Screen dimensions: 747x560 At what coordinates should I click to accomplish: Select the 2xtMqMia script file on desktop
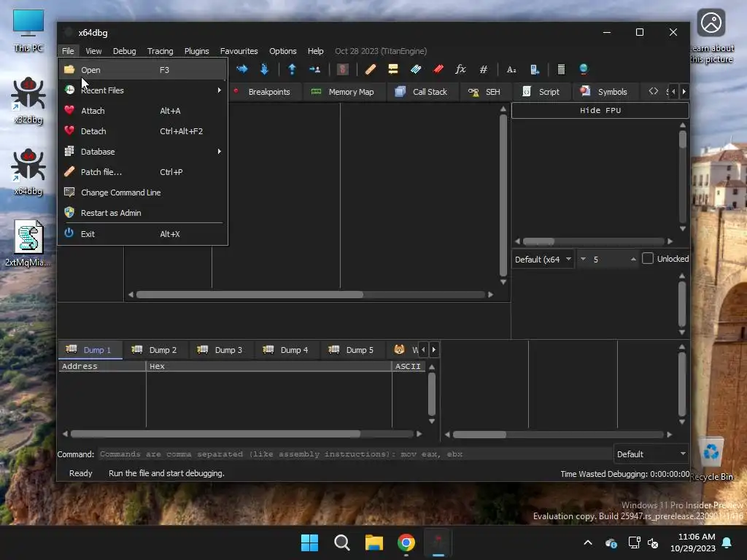(x=28, y=243)
